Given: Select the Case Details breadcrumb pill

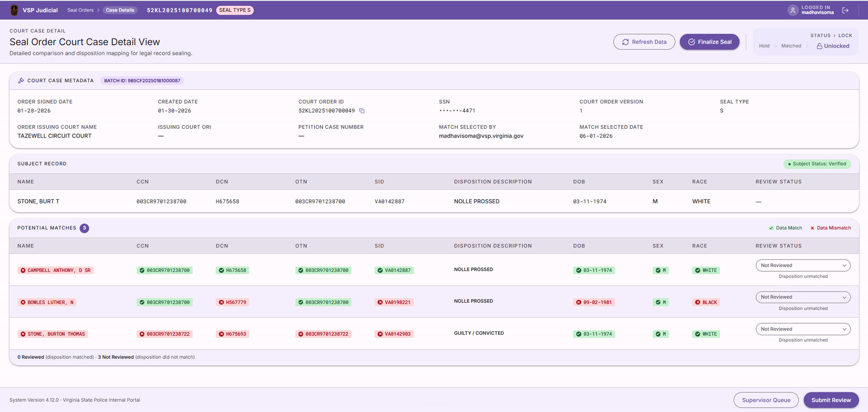Looking at the screenshot, I should [x=120, y=10].
